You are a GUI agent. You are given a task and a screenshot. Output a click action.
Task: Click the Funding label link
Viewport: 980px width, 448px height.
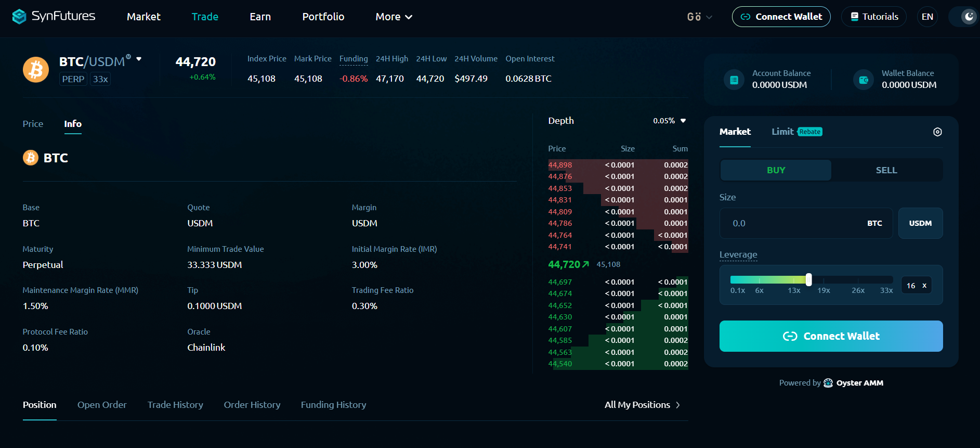coord(354,59)
